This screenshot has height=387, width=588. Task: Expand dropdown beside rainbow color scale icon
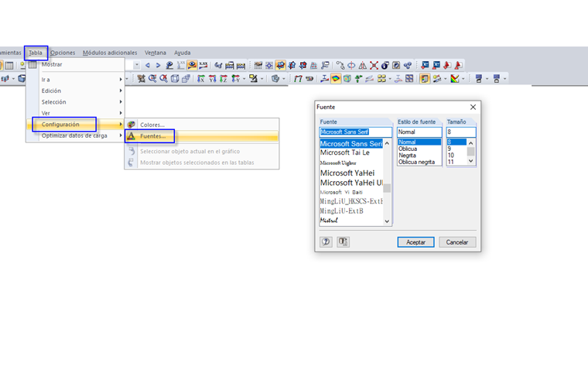463,79
